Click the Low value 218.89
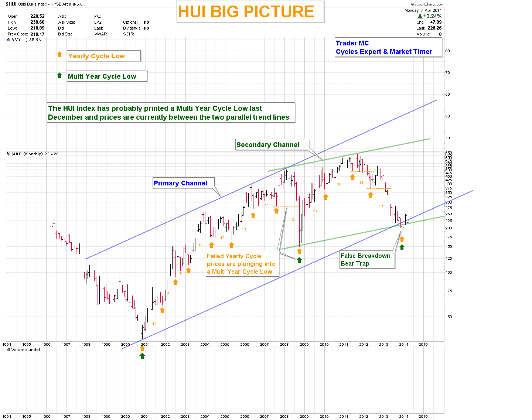 coord(37,28)
